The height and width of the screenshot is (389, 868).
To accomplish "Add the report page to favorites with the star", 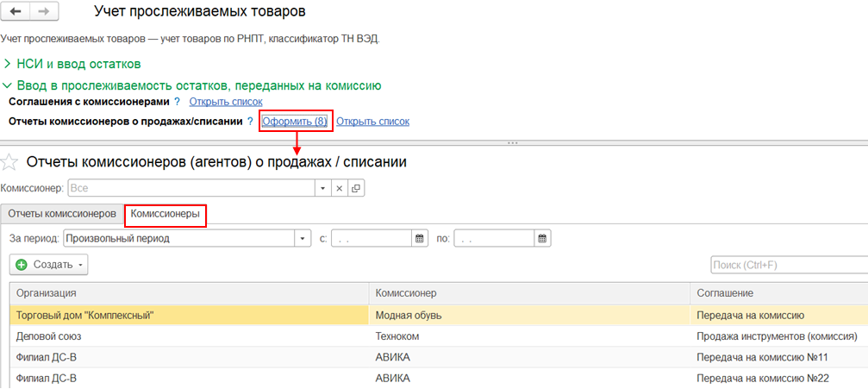I will pyautogui.click(x=10, y=161).
